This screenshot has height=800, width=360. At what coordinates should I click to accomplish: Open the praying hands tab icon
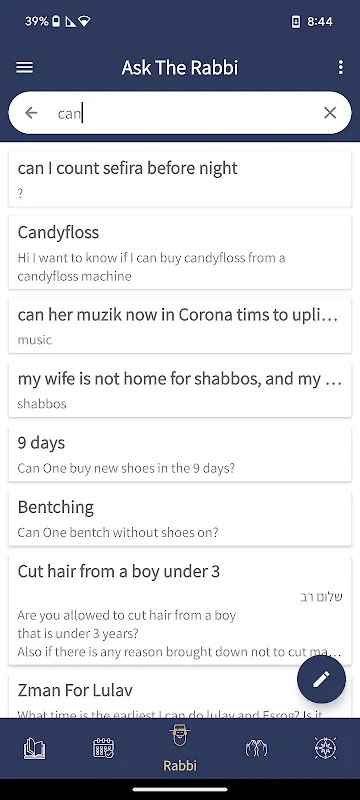[256, 748]
